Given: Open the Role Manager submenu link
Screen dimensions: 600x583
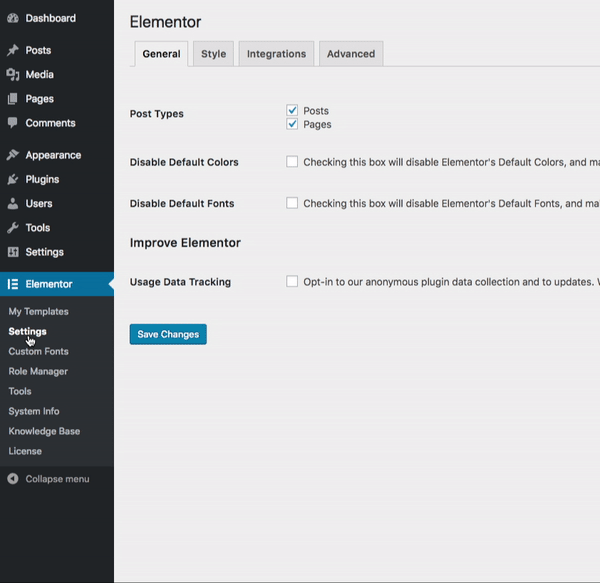Looking at the screenshot, I should tap(38, 371).
